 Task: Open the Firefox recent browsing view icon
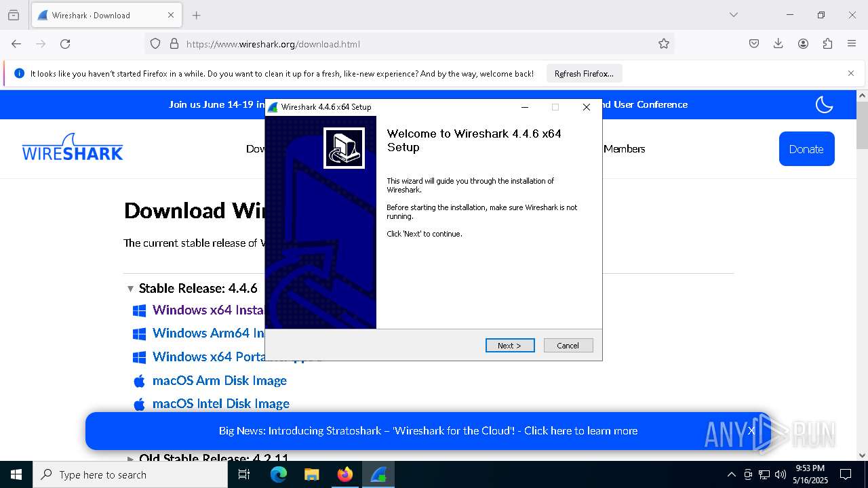(14, 15)
